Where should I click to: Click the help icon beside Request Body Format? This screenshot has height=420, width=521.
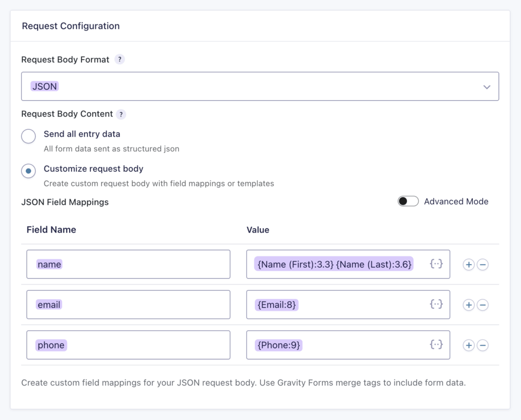[120, 60]
